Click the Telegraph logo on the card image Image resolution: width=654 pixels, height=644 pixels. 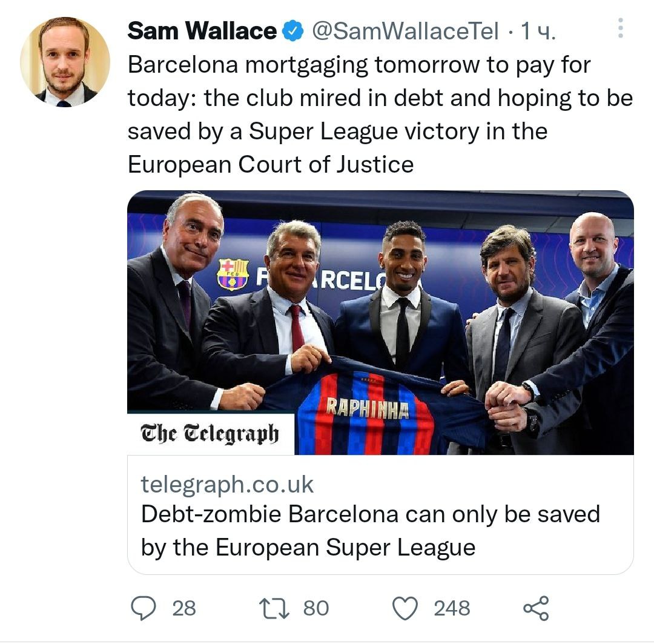210,434
